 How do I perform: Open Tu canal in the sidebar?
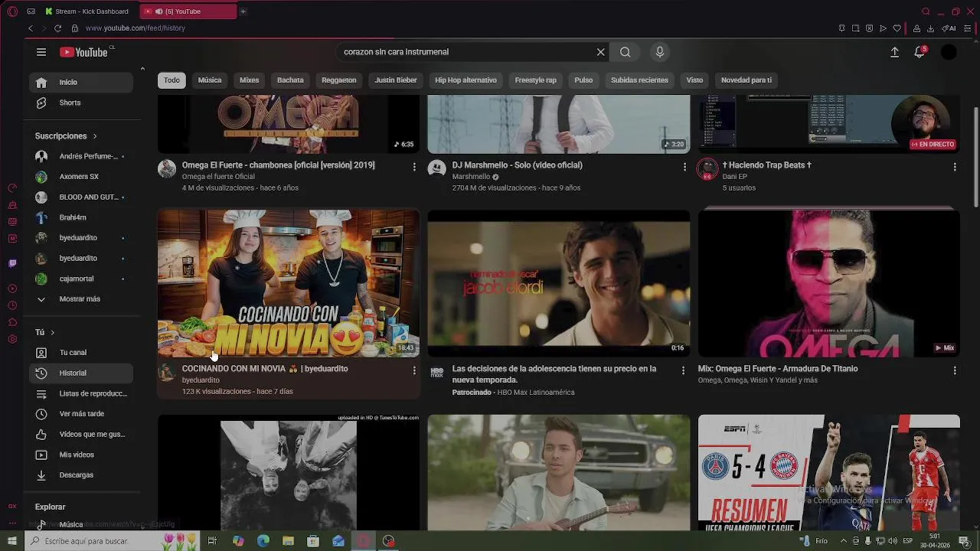point(81,353)
